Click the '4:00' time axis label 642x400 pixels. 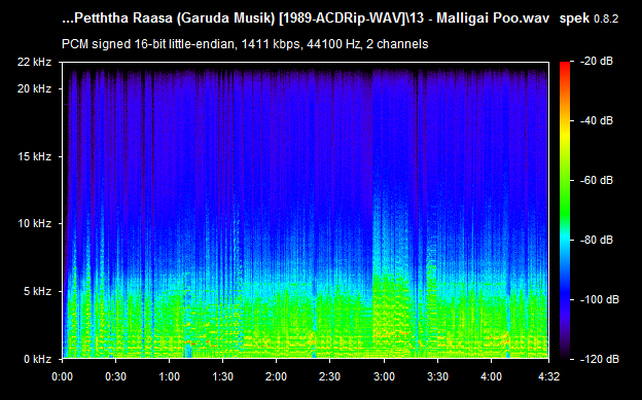coord(491,376)
